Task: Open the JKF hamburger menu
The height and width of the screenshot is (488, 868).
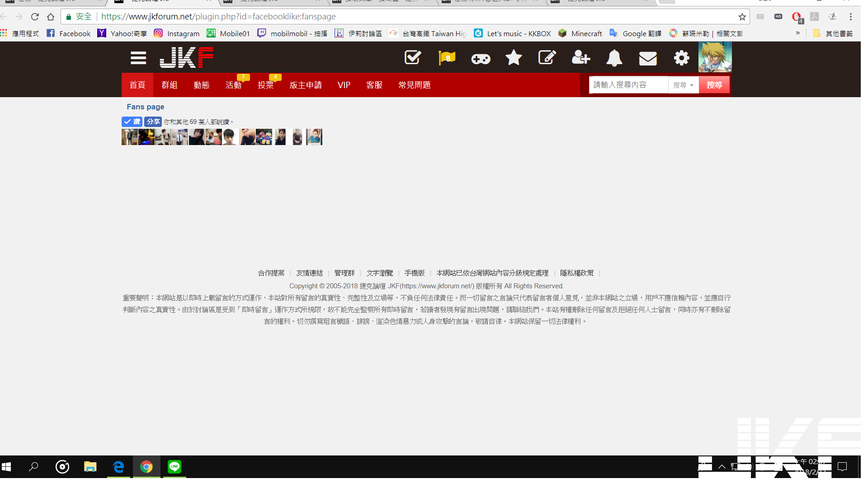Action: tap(138, 58)
